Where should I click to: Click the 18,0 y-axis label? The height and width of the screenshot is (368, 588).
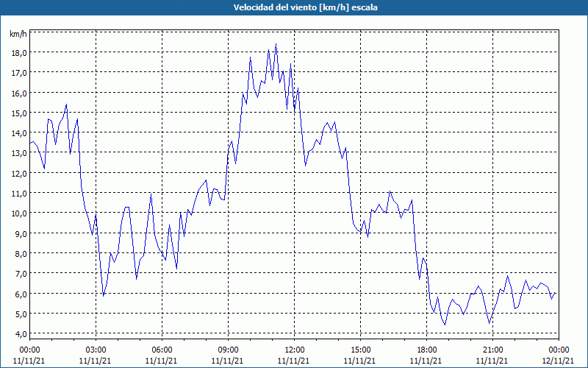click(x=20, y=53)
